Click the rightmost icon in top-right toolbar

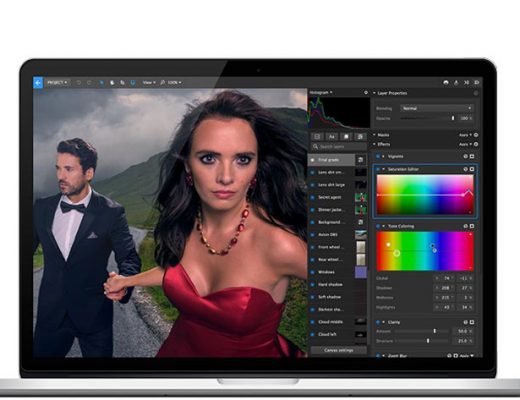click(477, 82)
